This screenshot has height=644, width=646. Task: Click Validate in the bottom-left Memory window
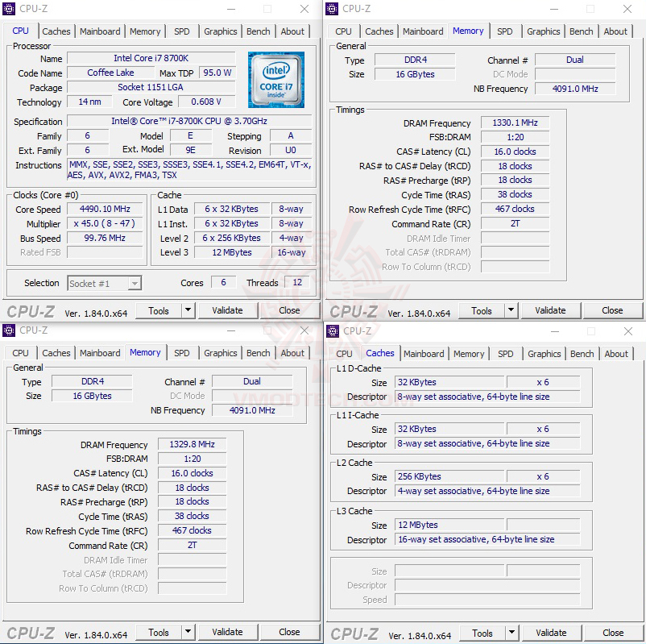pos(227,632)
